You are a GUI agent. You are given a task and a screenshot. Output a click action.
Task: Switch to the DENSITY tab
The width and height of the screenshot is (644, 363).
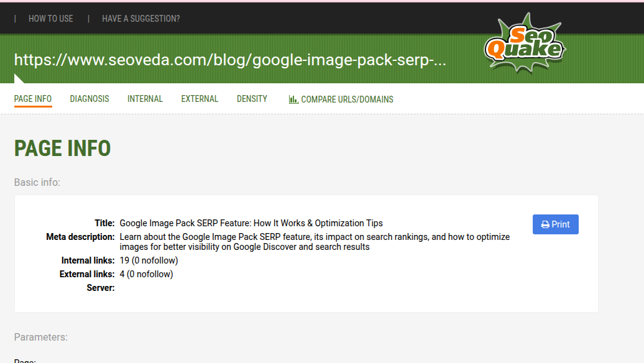[x=252, y=99]
